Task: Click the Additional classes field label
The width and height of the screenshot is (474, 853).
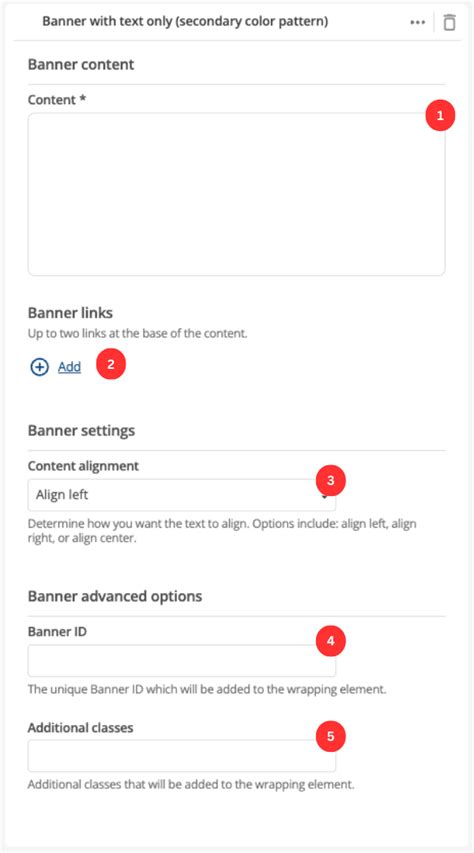Action: pos(81,727)
